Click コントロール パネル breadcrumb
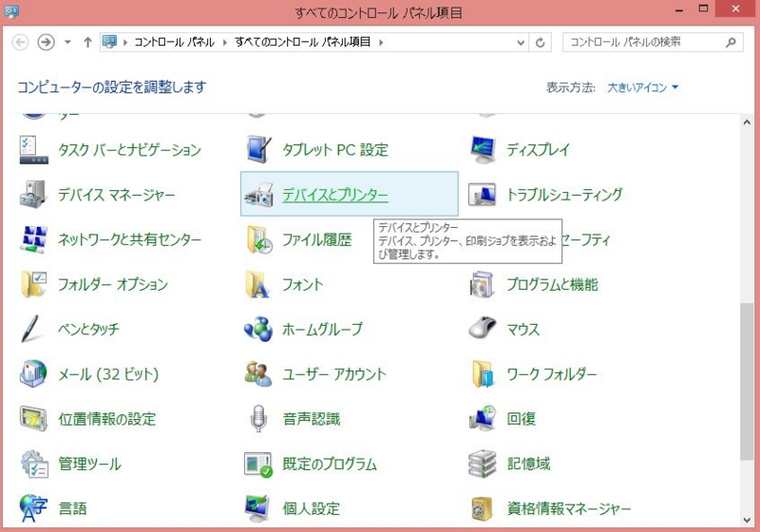Viewport: 760px width, 532px height. 174,43
